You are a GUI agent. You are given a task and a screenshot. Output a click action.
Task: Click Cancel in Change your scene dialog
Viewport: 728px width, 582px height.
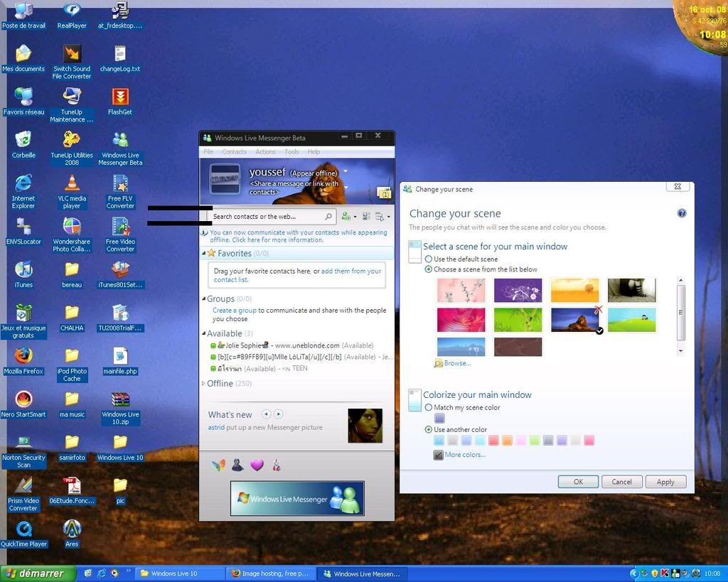(621, 482)
